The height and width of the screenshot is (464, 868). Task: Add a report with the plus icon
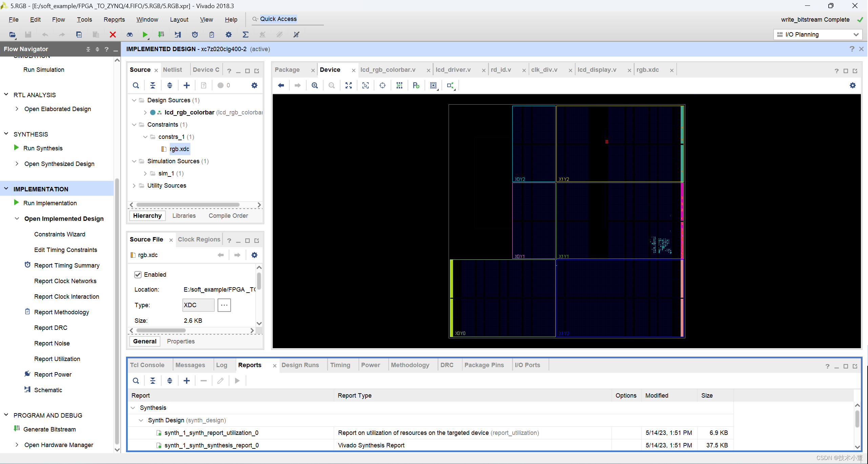click(187, 381)
